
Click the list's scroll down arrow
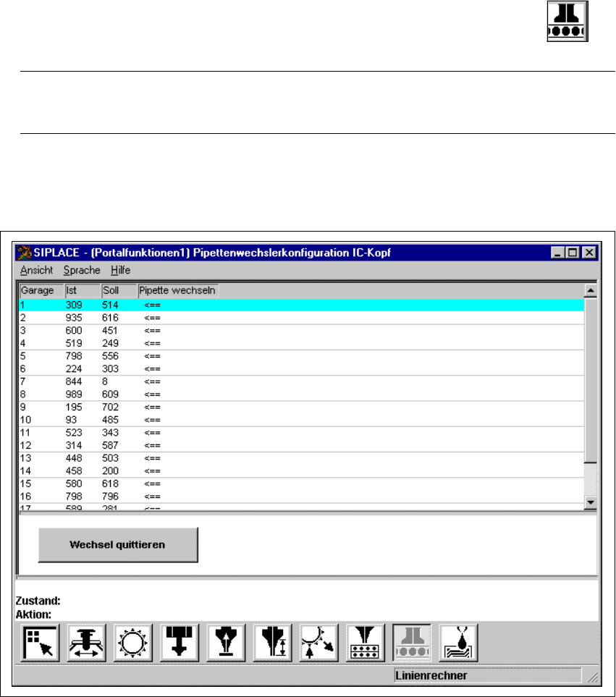[591, 502]
